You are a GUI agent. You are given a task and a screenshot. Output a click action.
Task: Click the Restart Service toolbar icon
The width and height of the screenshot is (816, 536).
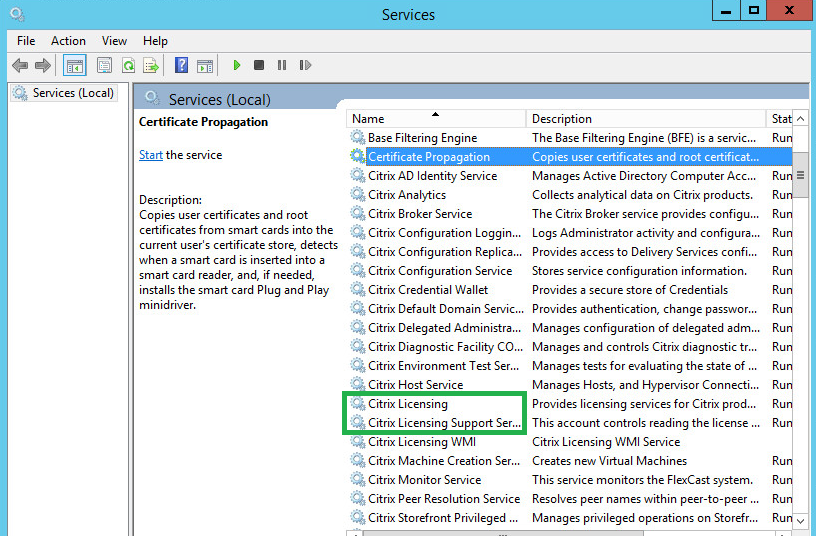(305, 65)
